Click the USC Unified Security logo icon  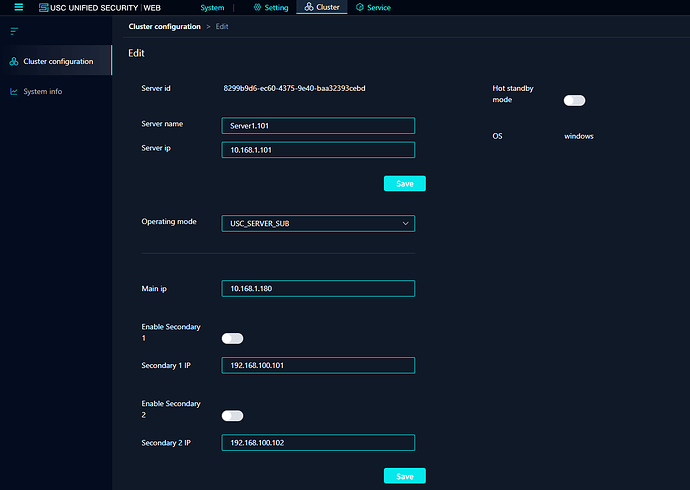tap(44, 7)
